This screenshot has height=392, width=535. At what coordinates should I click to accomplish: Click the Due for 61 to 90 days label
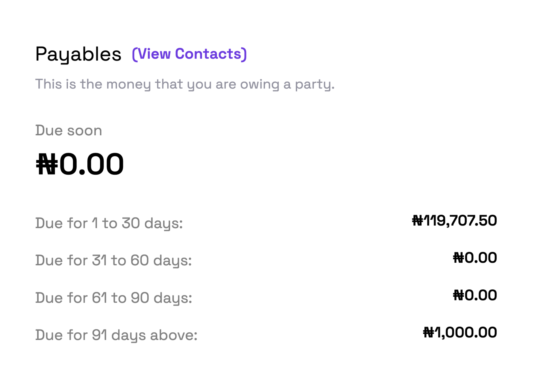(x=114, y=298)
